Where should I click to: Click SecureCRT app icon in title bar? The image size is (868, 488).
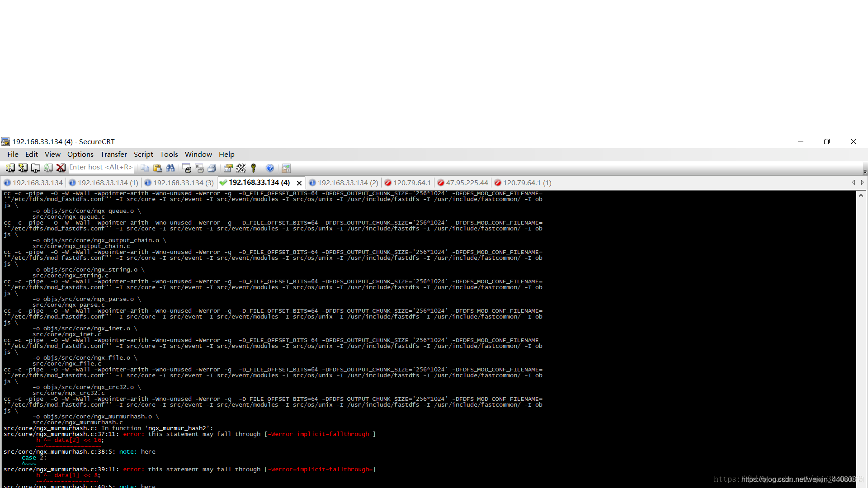tap(5, 141)
